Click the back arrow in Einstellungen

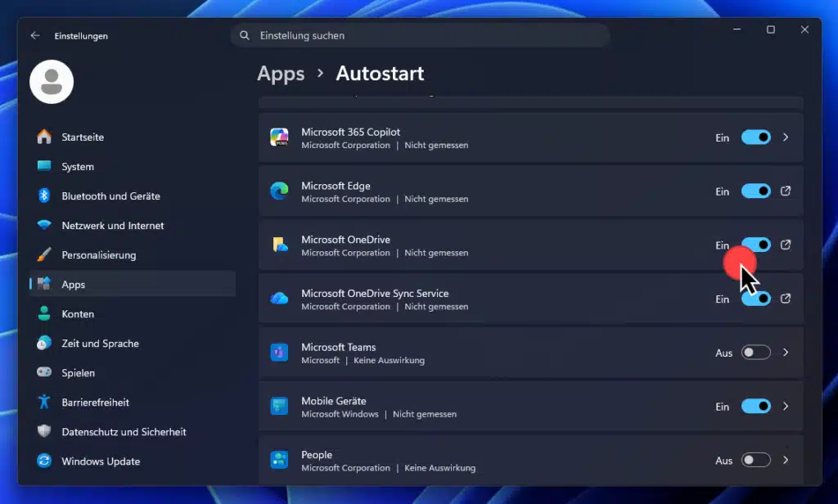tap(35, 35)
